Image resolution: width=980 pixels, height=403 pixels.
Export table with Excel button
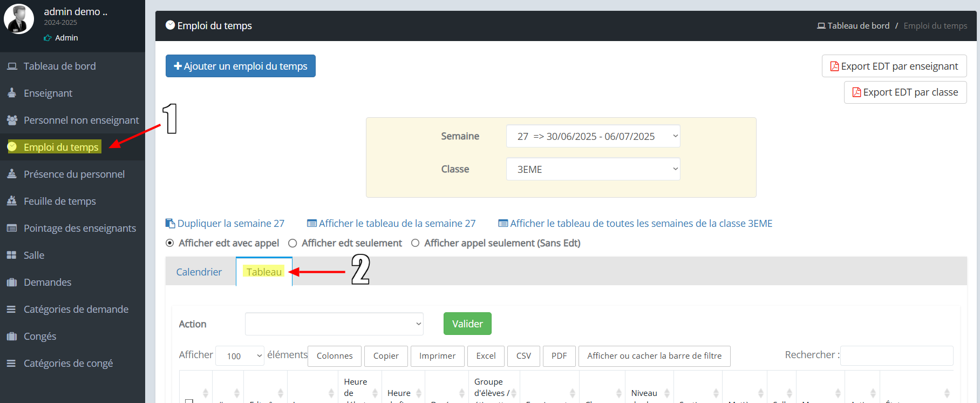pos(486,356)
